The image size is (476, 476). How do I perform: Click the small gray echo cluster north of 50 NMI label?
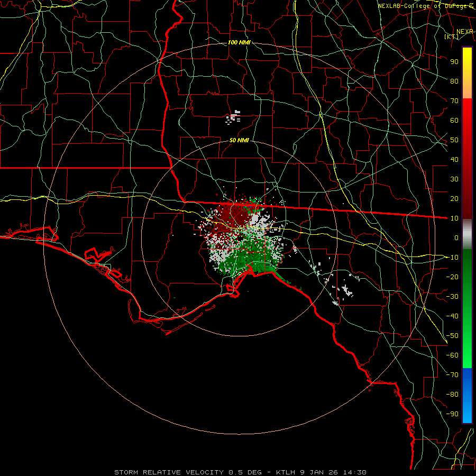[x=233, y=117]
